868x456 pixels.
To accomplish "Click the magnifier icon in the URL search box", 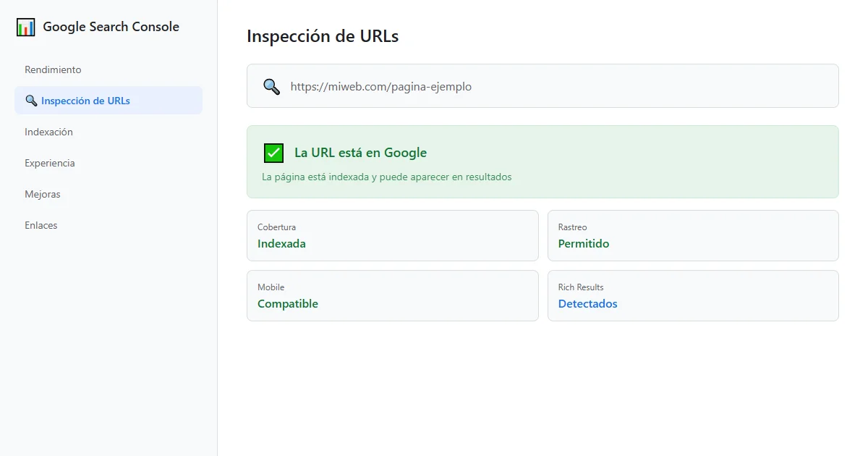I will 271,87.
